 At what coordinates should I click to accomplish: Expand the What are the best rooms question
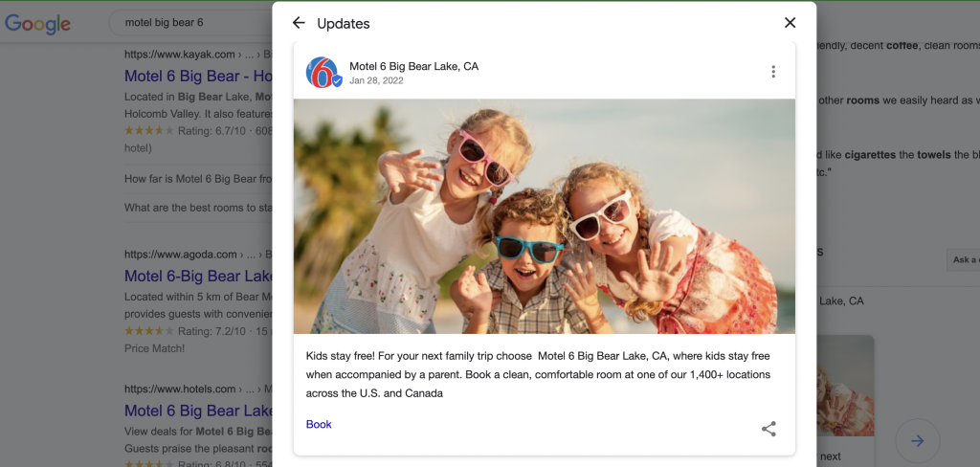coord(198,208)
